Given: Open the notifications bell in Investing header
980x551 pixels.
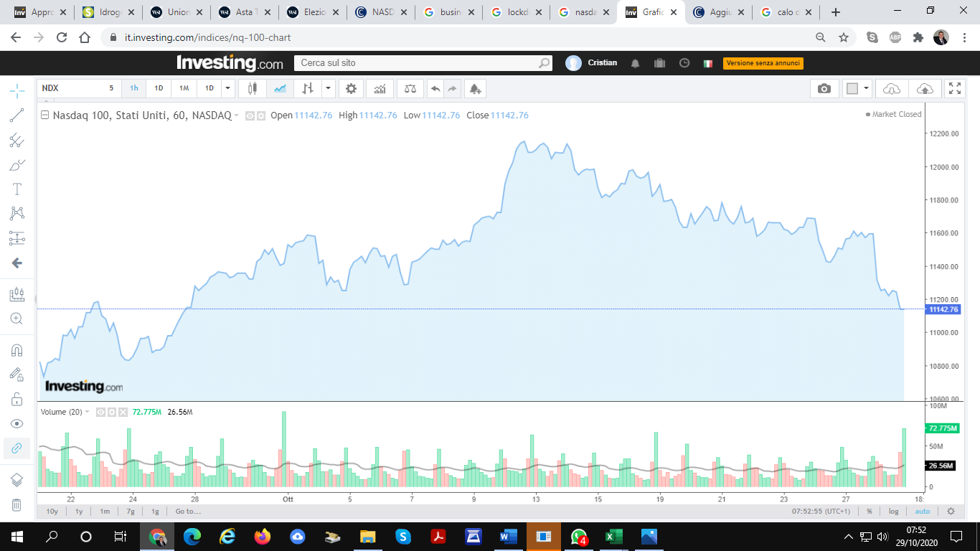Looking at the screenshot, I should pos(635,63).
